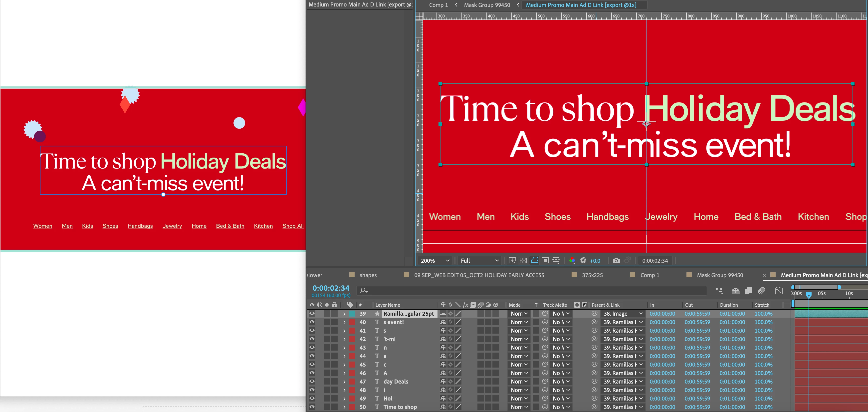Click the Take Snapshot camera icon
The height and width of the screenshot is (412, 868).
coord(616,260)
